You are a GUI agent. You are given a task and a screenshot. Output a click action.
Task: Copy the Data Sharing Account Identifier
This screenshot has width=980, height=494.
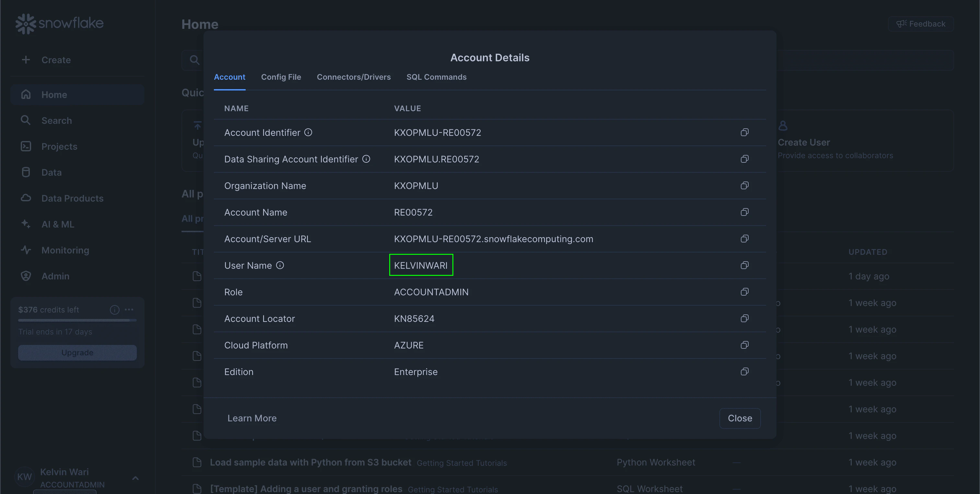tap(744, 159)
